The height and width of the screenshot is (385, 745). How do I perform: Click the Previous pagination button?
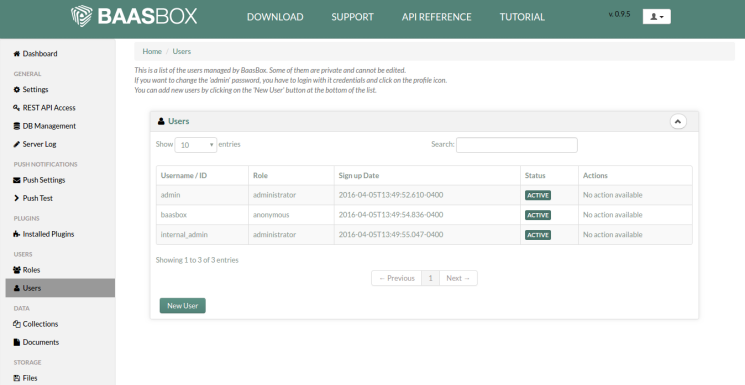coord(397,278)
